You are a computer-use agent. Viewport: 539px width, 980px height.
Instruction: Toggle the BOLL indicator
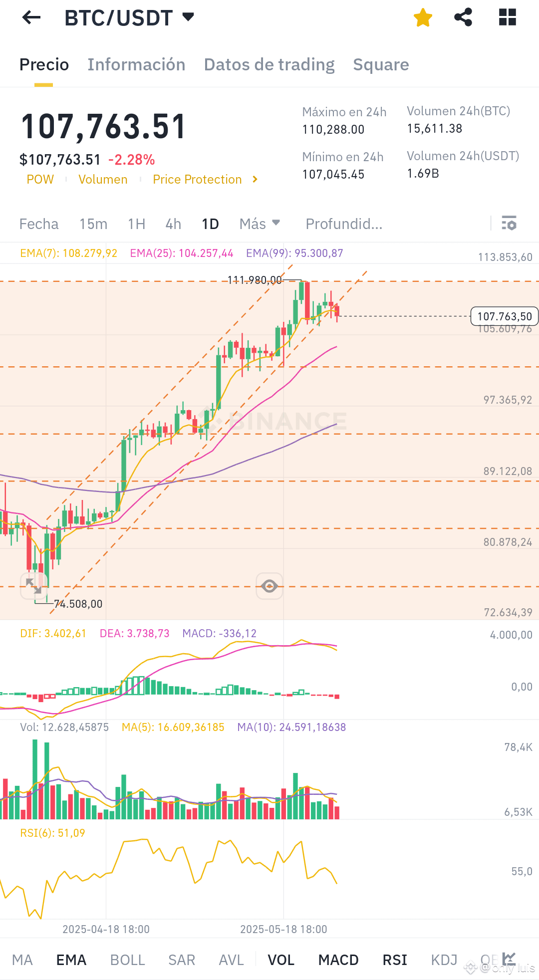coord(128,960)
